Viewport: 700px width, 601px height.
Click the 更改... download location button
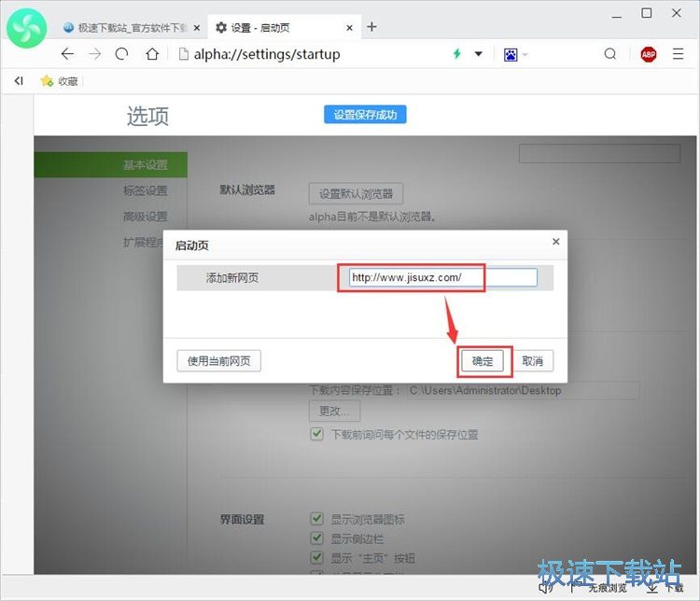(334, 411)
